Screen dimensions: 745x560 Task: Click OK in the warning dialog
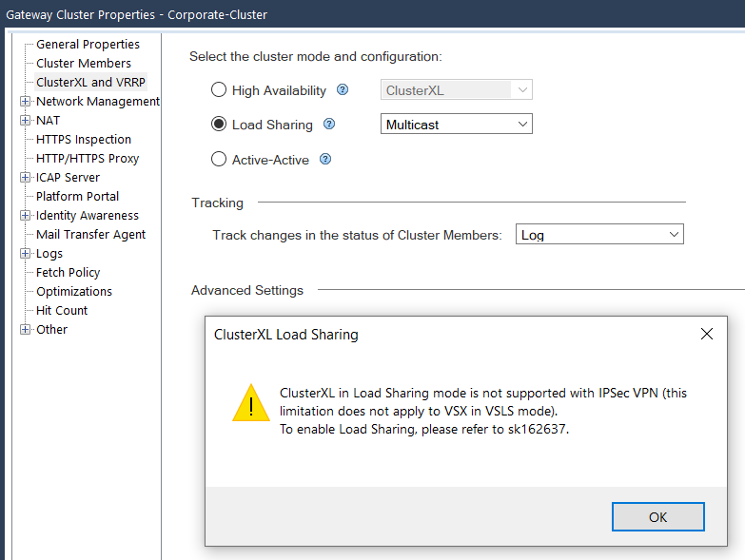(x=658, y=517)
